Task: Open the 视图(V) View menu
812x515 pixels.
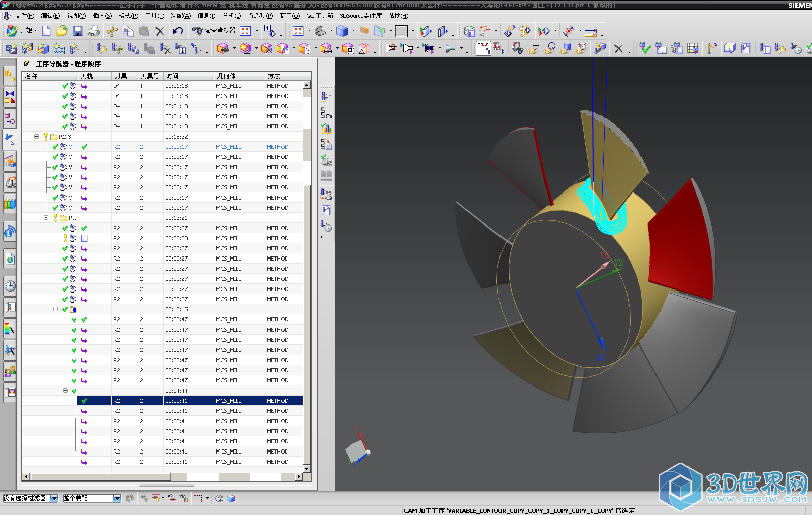Action: (x=76, y=16)
